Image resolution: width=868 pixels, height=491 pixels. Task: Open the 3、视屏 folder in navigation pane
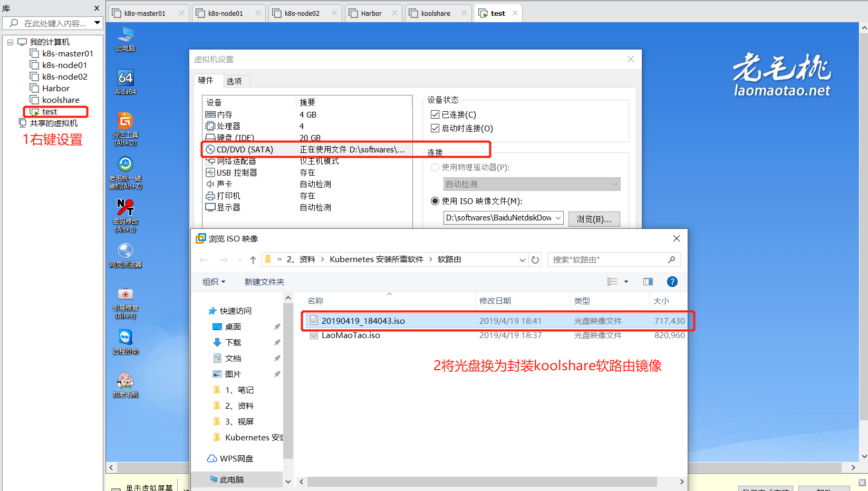coord(234,421)
